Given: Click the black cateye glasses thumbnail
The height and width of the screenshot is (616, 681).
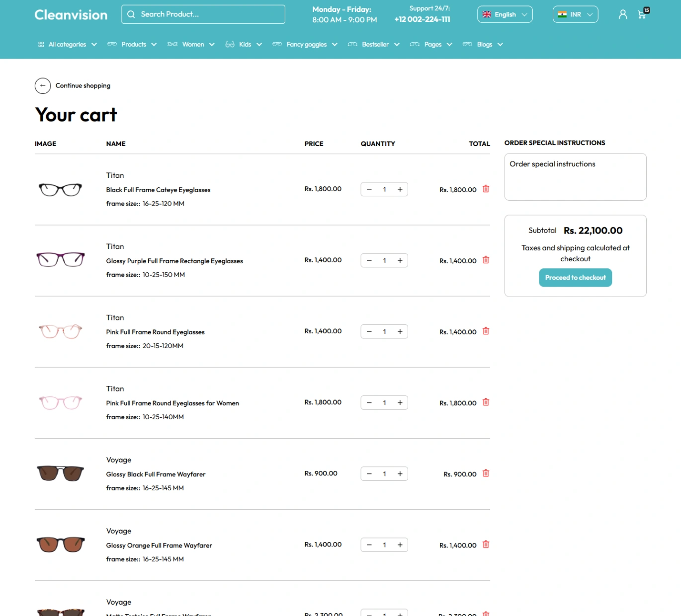Looking at the screenshot, I should click(60, 189).
